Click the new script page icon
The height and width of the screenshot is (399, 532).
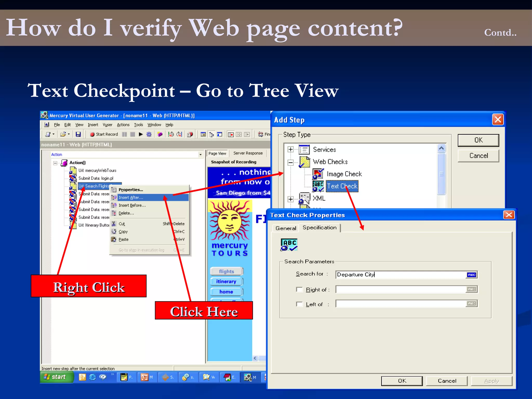(x=48, y=134)
